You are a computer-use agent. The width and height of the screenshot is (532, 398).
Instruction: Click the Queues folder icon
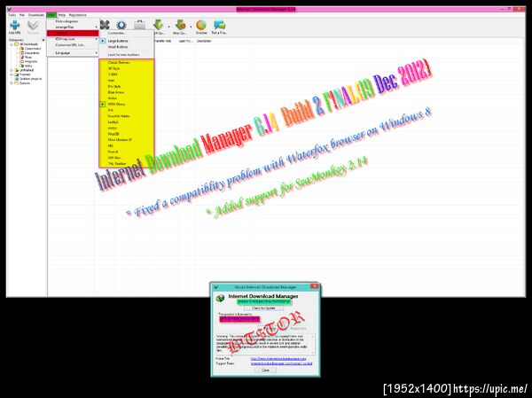point(16,83)
